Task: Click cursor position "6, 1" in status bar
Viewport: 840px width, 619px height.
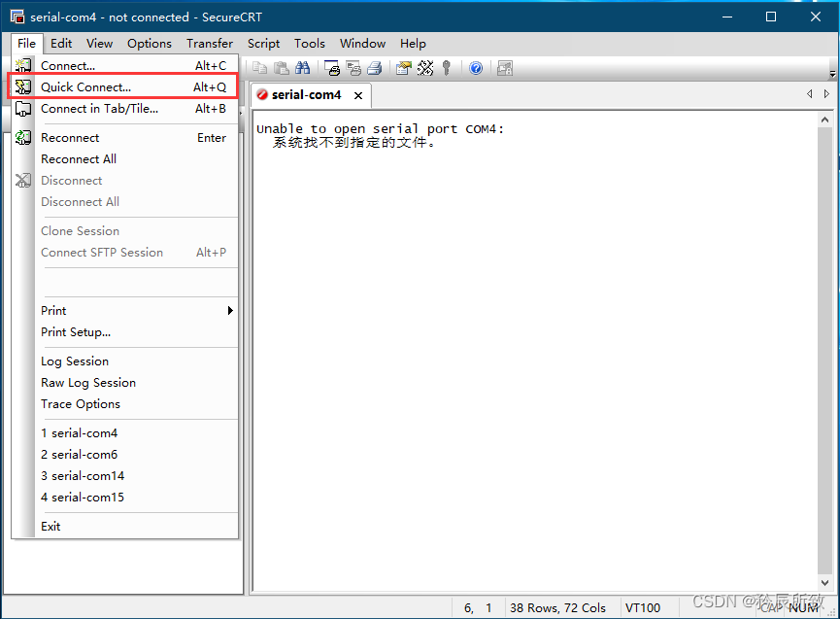Action: pyautogui.click(x=478, y=607)
